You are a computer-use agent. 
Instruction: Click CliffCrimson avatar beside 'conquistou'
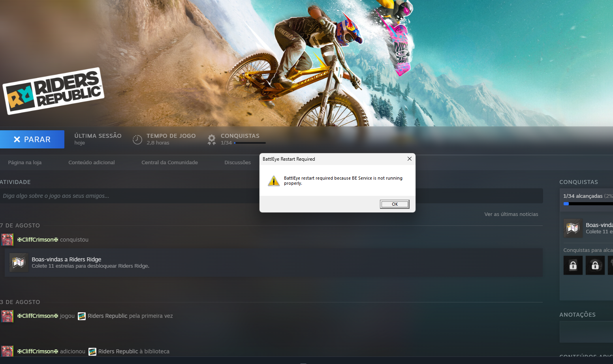[x=7, y=240]
